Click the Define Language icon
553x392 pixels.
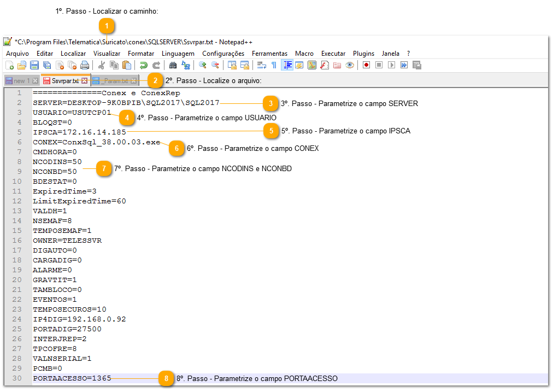tap(299, 65)
